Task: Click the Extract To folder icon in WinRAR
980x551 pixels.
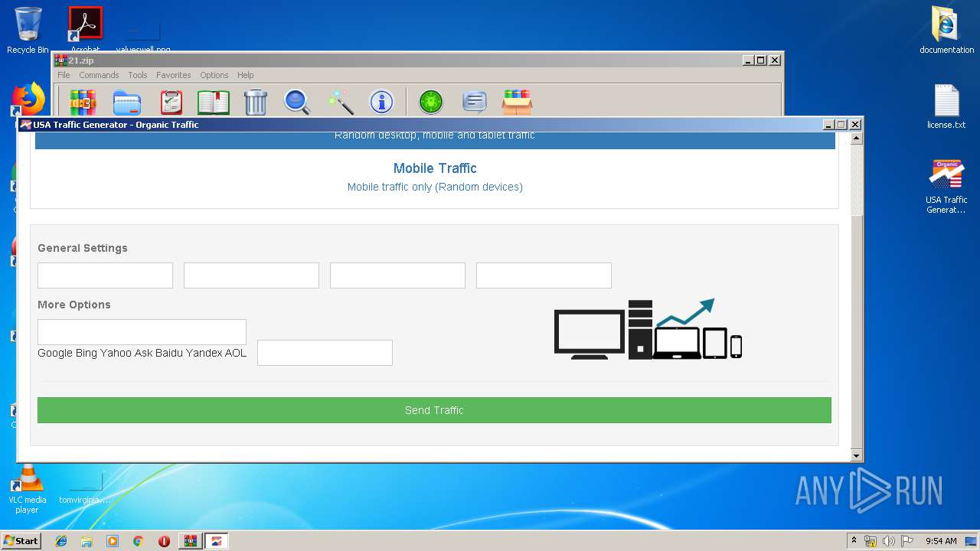Action: click(x=126, y=101)
